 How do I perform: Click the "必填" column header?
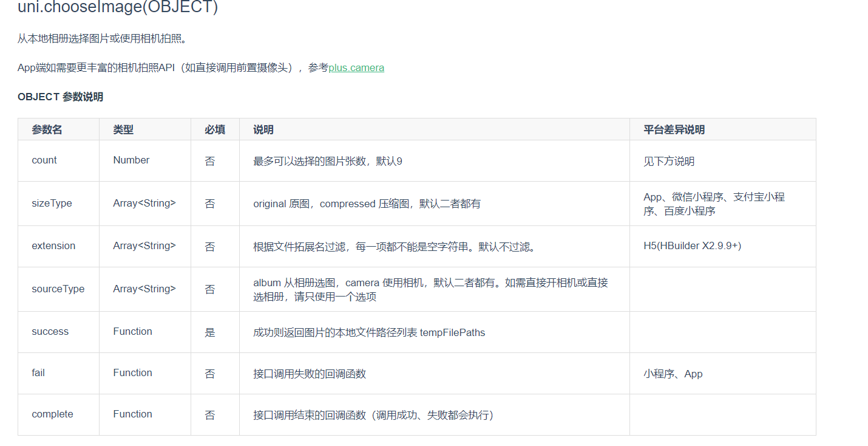[215, 129]
